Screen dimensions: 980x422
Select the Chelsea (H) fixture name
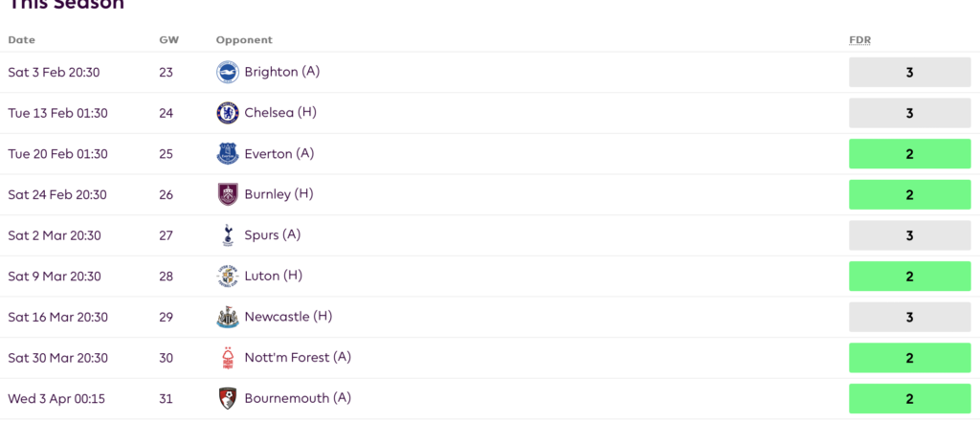pyautogui.click(x=280, y=113)
